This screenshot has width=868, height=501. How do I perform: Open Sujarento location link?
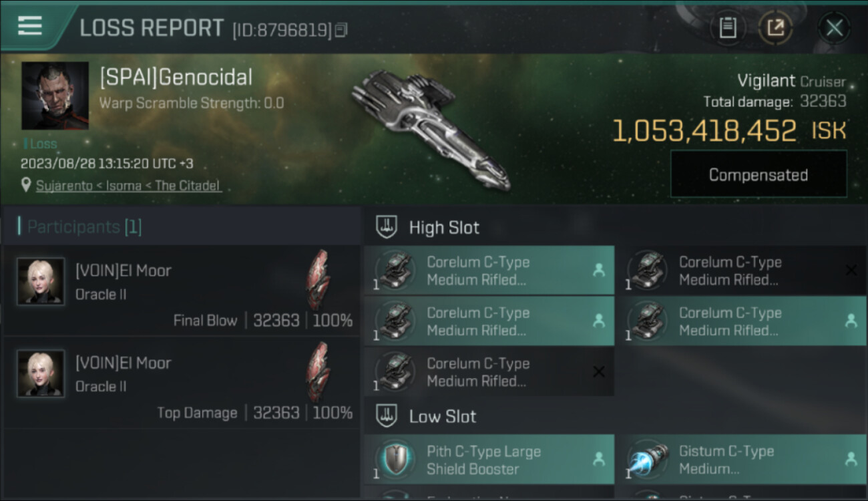[x=128, y=186]
